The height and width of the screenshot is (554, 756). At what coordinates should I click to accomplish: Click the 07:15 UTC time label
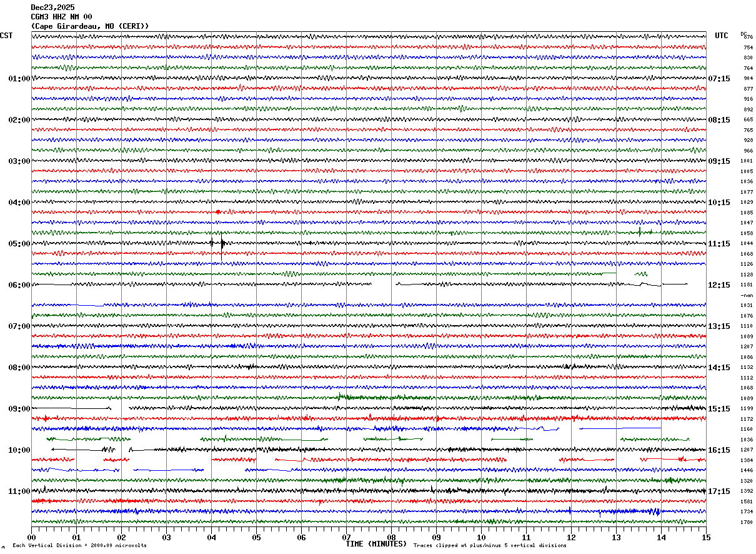tap(719, 79)
